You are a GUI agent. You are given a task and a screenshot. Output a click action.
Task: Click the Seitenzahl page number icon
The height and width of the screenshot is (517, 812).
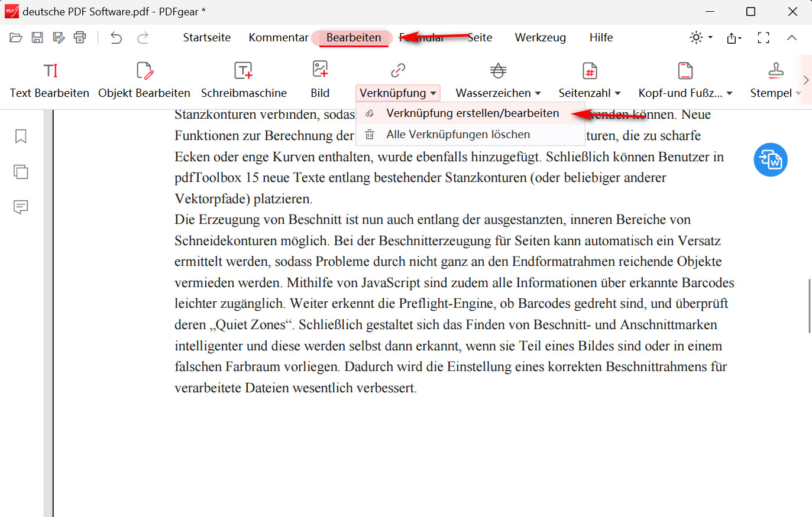[590, 71]
